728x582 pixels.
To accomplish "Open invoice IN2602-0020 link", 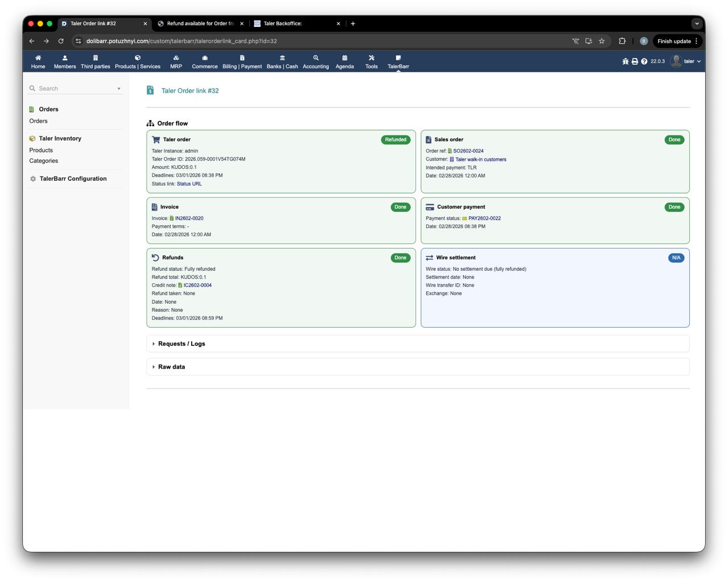I will click(189, 218).
